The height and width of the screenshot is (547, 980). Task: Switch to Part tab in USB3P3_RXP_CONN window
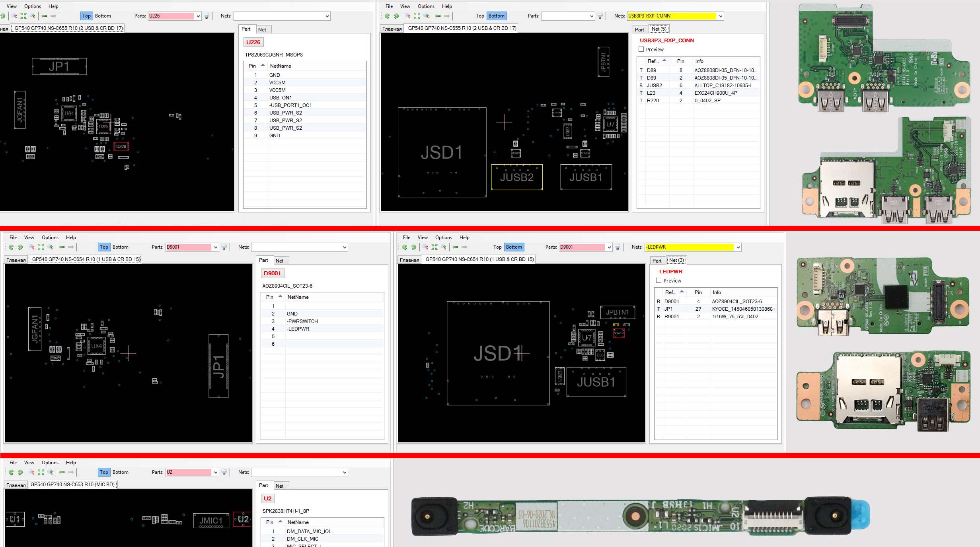coord(639,29)
